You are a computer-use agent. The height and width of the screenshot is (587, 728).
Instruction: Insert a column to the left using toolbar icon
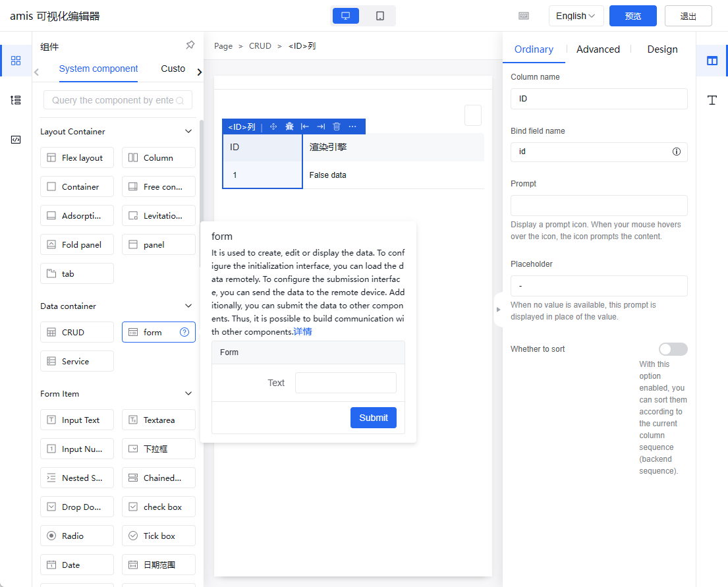click(304, 126)
